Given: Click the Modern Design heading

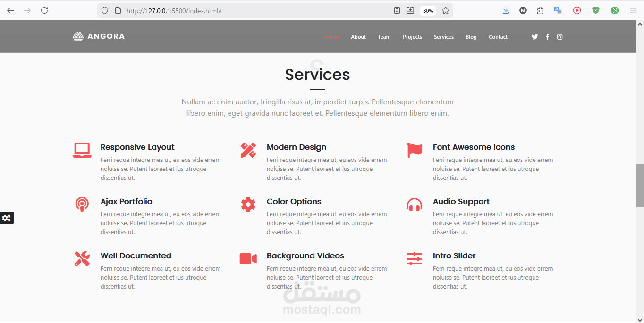Looking at the screenshot, I should [297, 147].
